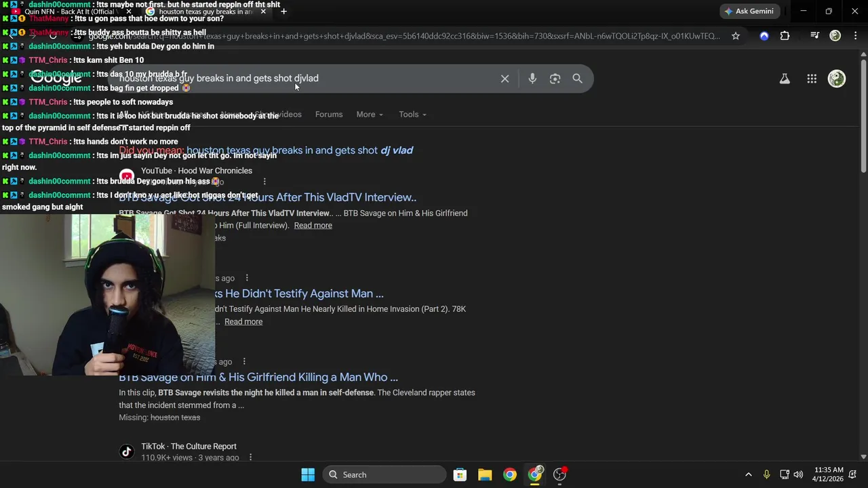Open Chrome profile avatar in toolbar

pyautogui.click(x=835, y=36)
